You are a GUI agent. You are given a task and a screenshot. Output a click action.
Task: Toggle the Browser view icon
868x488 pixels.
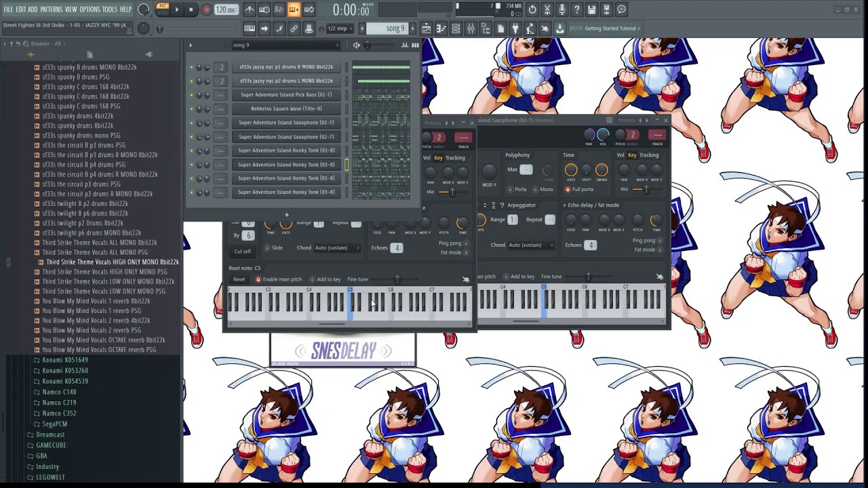point(486,28)
